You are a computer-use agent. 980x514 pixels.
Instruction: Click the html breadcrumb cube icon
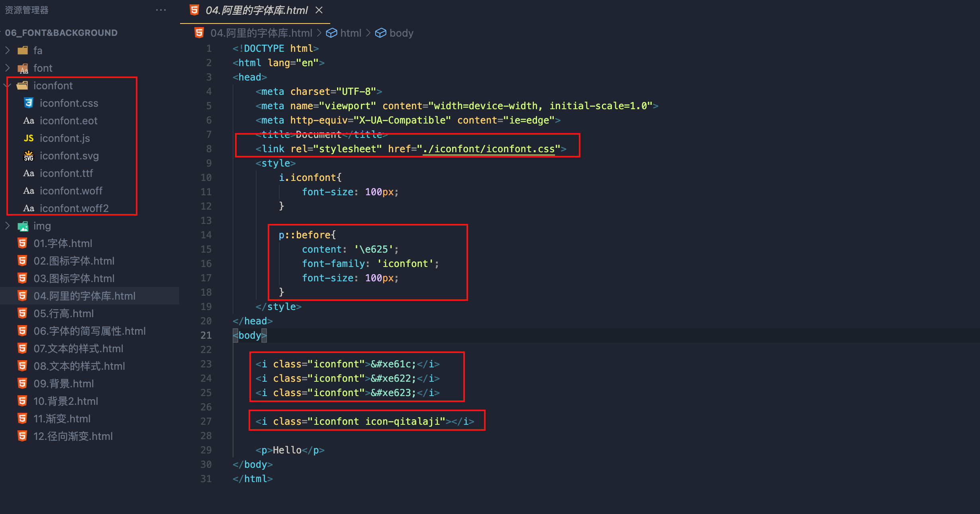point(331,33)
